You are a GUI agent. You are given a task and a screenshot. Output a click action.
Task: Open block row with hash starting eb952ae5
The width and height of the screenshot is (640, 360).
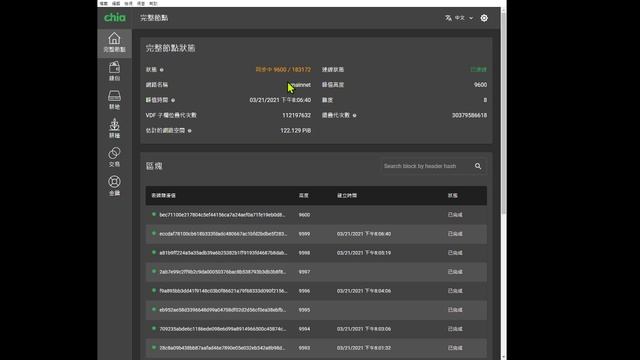(316, 310)
